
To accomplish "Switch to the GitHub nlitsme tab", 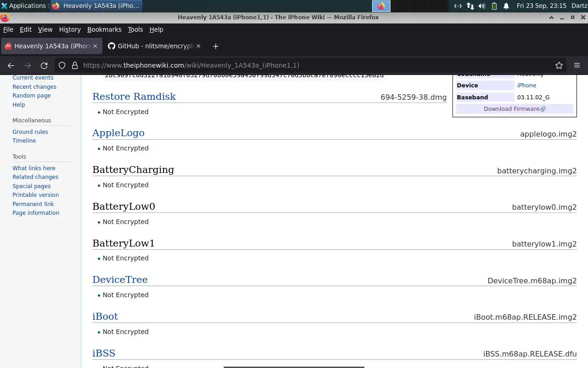I will click(x=154, y=46).
